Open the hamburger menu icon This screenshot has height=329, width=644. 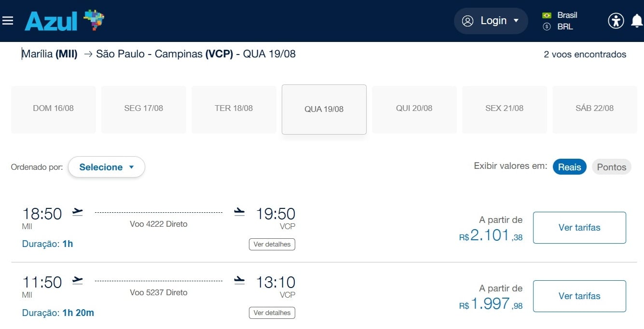8,21
